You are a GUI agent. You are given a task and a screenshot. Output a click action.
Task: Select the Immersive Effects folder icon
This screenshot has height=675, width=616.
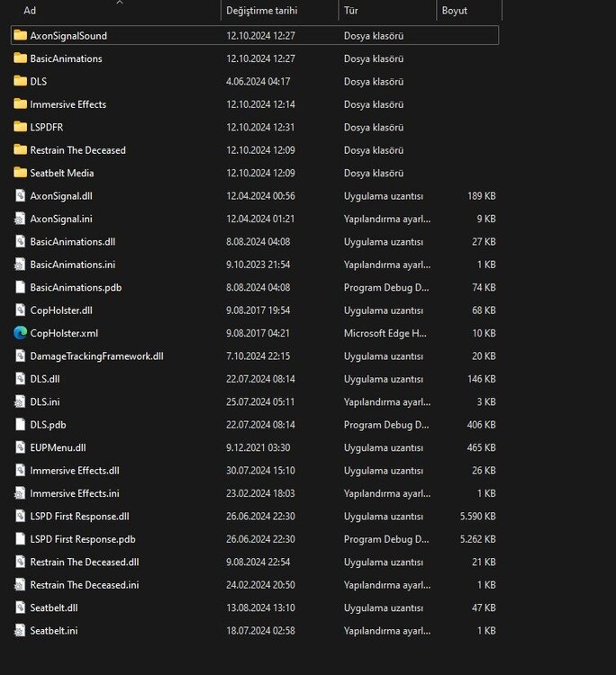pyautogui.click(x=20, y=103)
